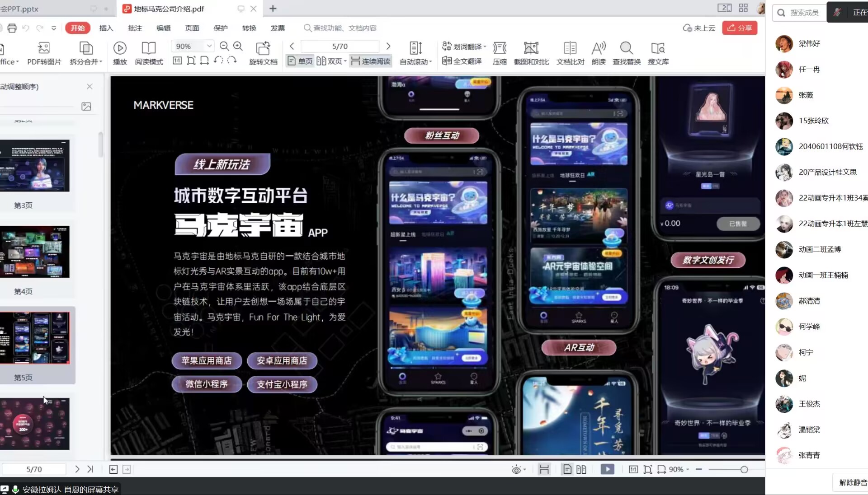
Task: Select the 第4页 page thumbnail
Action: tap(35, 252)
